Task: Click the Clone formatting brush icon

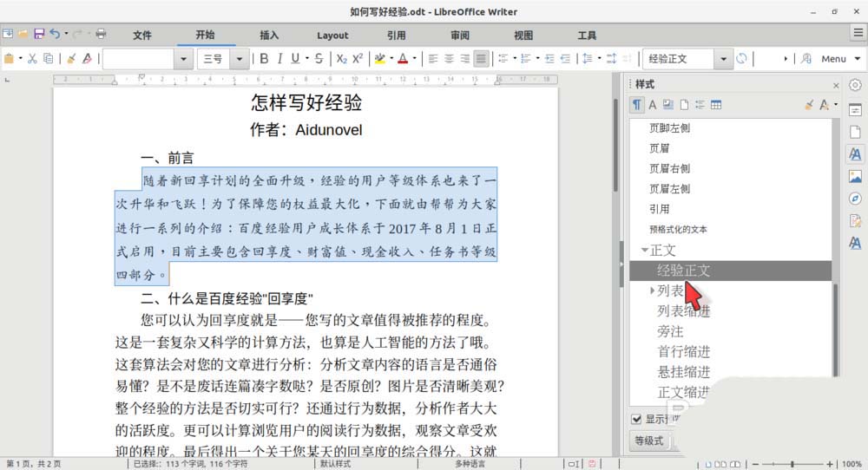Action: 71,59
